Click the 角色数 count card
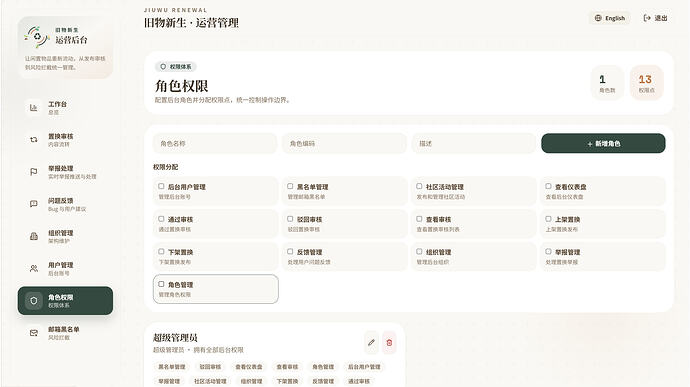This screenshot has height=387, width=690. (607, 83)
